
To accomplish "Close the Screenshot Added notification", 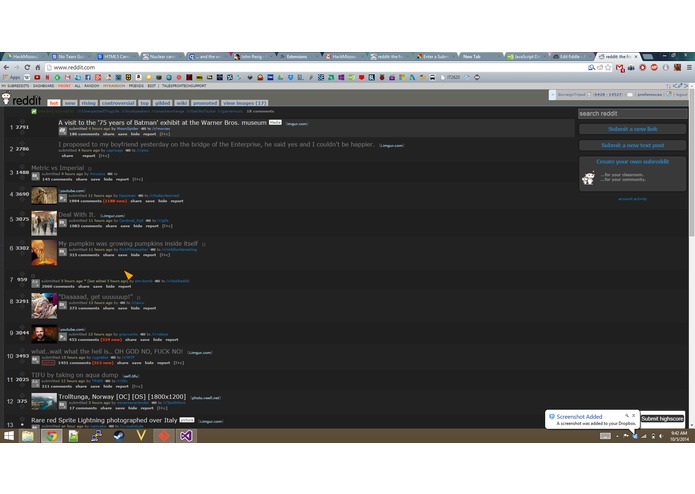I will [633, 416].
